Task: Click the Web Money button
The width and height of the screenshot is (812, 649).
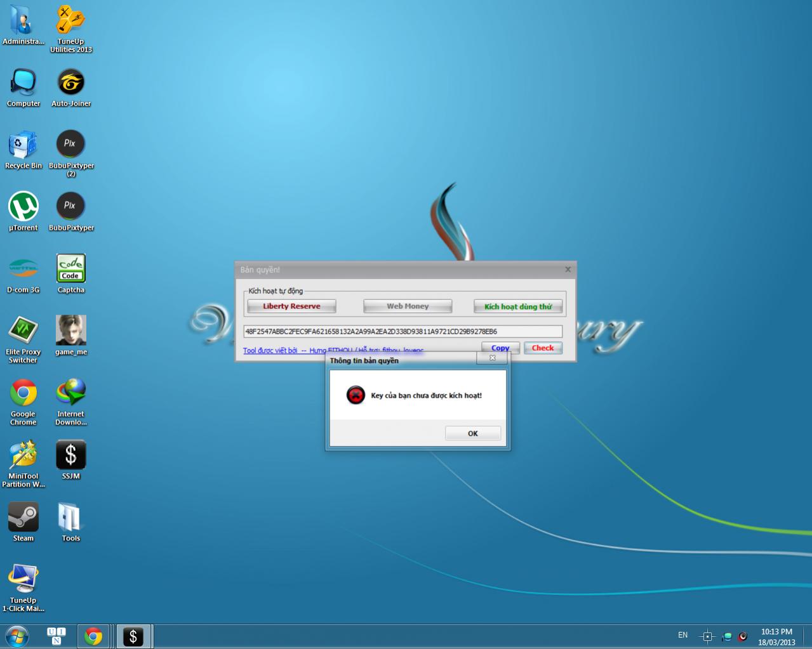Action: pyautogui.click(x=408, y=306)
